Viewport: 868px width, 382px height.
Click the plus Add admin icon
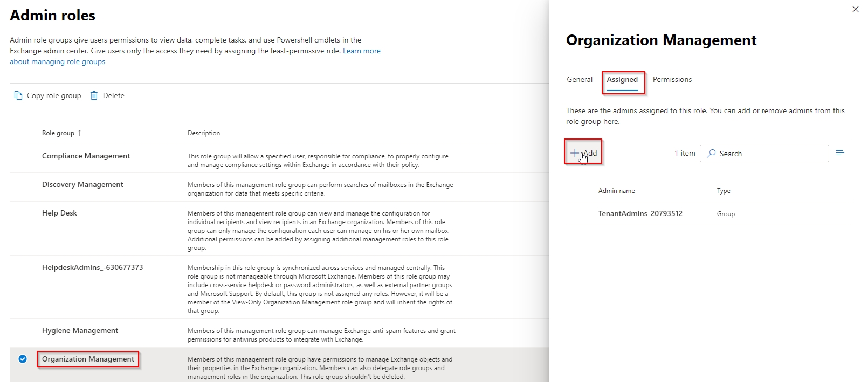[575, 153]
